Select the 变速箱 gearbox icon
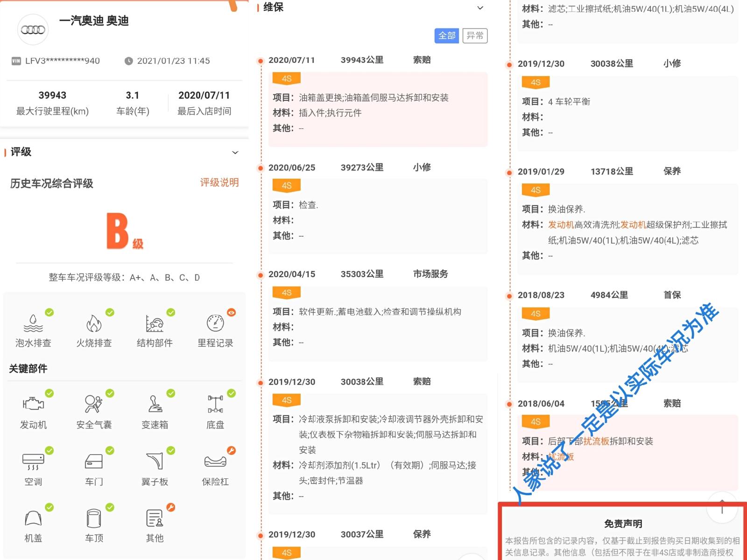The image size is (747, 560). (155, 404)
